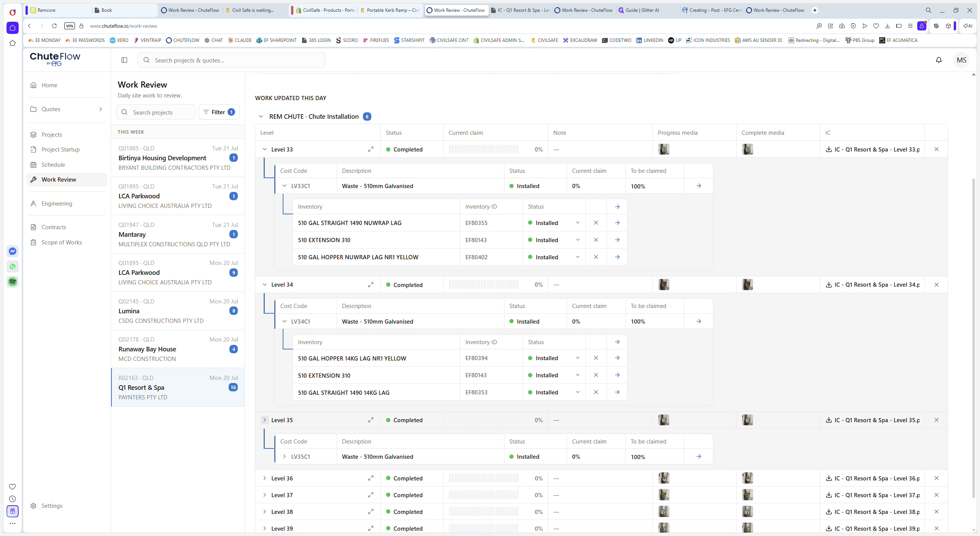Select the Lumina project entry
980x536 pixels.
(x=178, y=311)
